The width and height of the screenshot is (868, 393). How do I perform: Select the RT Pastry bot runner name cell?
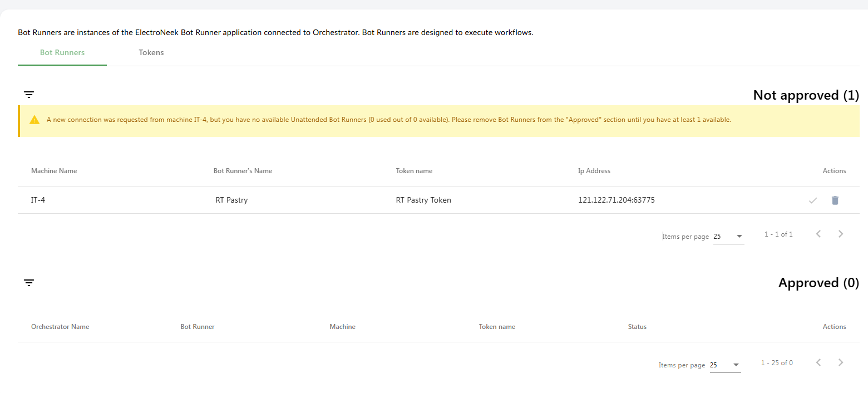coord(231,200)
